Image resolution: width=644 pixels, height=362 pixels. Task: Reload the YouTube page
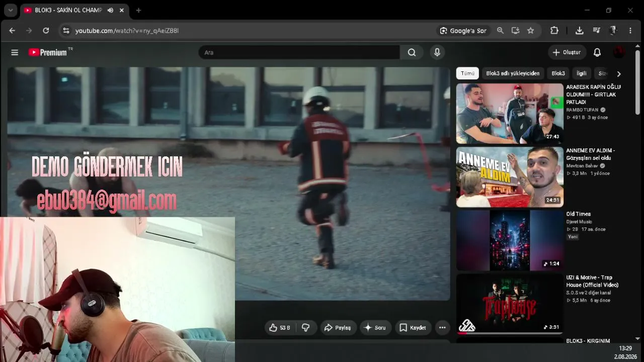[46, 31]
